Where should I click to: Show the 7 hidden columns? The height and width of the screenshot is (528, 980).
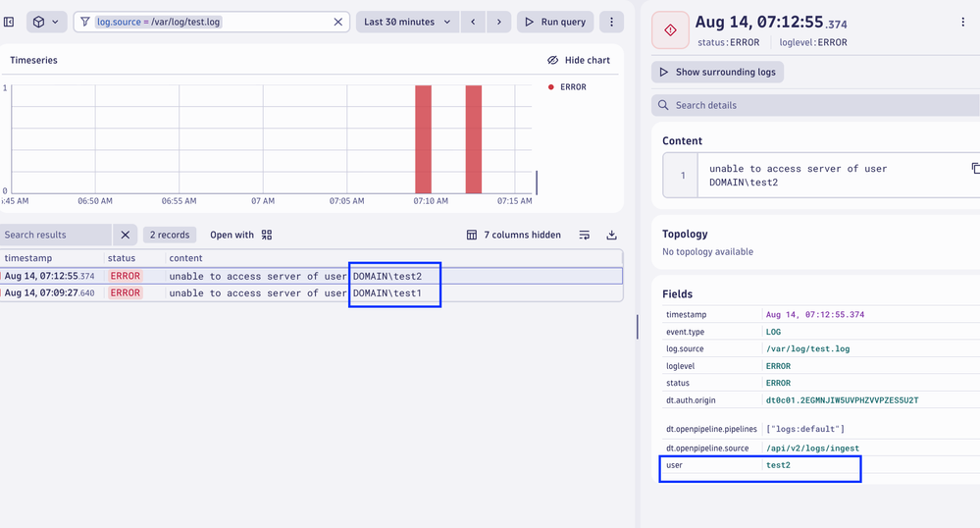[x=514, y=235]
